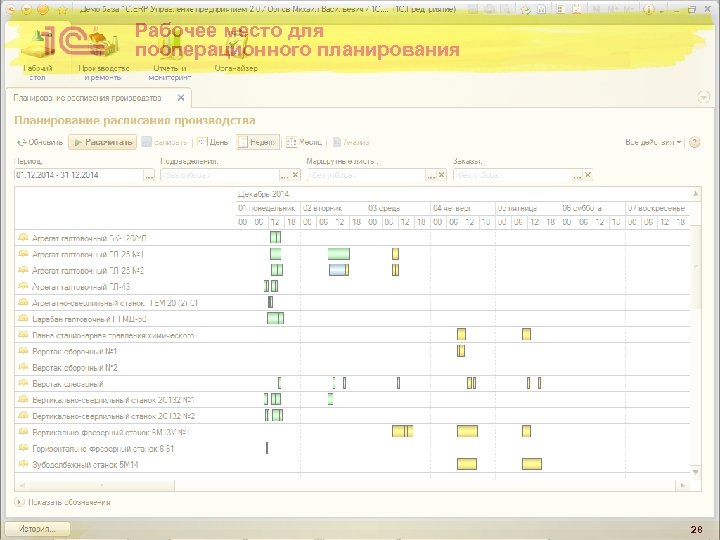Click icon of Агрегат галтовочный ГЛ-43 row
Viewport: 720px width, 540px height.
(x=23, y=286)
